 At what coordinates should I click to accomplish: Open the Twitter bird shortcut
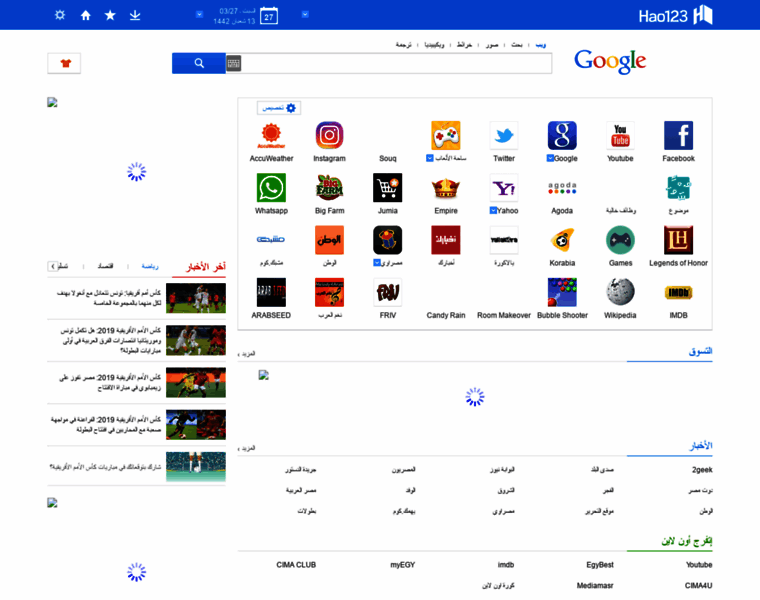[x=504, y=135]
